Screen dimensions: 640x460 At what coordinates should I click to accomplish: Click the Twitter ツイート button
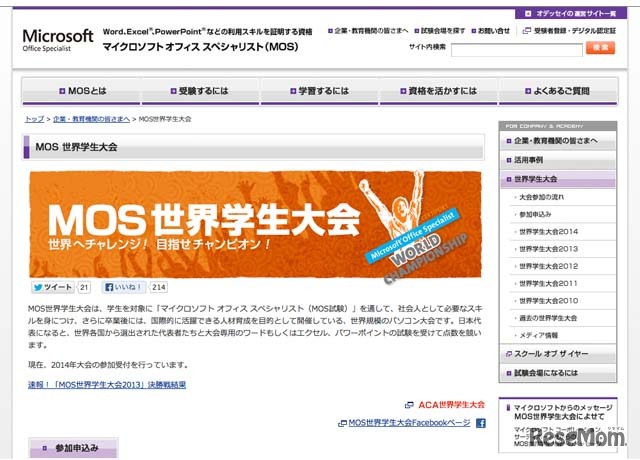(x=53, y=287)
